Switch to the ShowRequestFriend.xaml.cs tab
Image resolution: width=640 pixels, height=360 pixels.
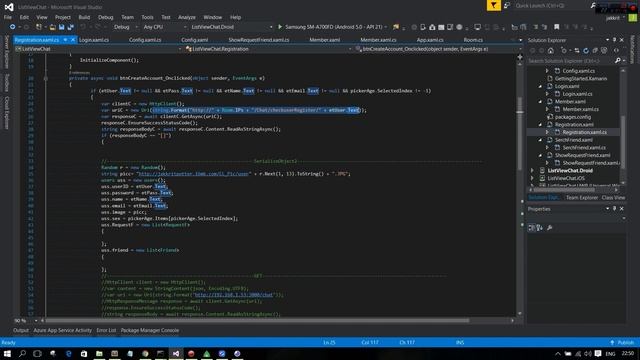tap(259, 40)
